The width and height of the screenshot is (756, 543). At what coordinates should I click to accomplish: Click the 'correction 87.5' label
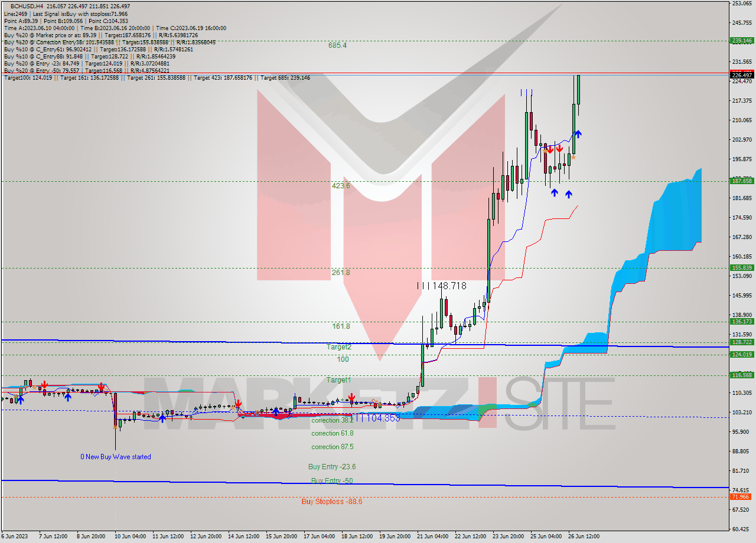coord(333,447)
